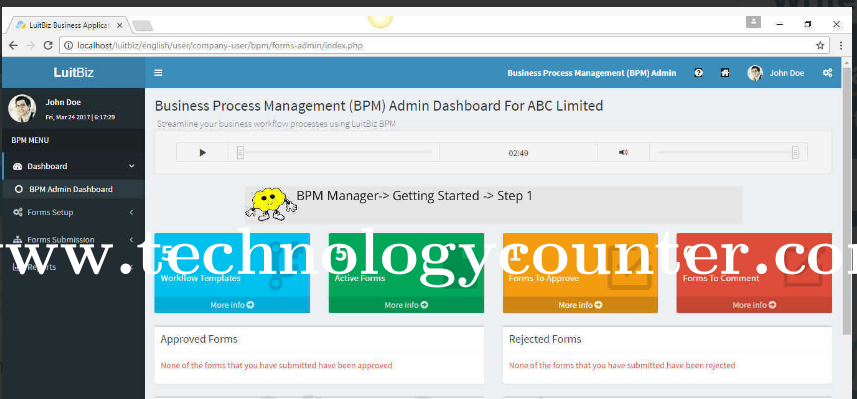Click circle icon beside BPM Admin Dashboard
The image size is (857, 399).
click(x=19, y=189)
